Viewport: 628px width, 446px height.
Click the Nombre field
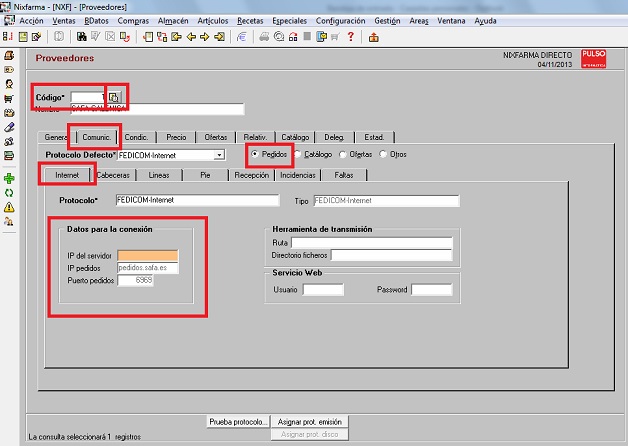[x=157, y=109]
